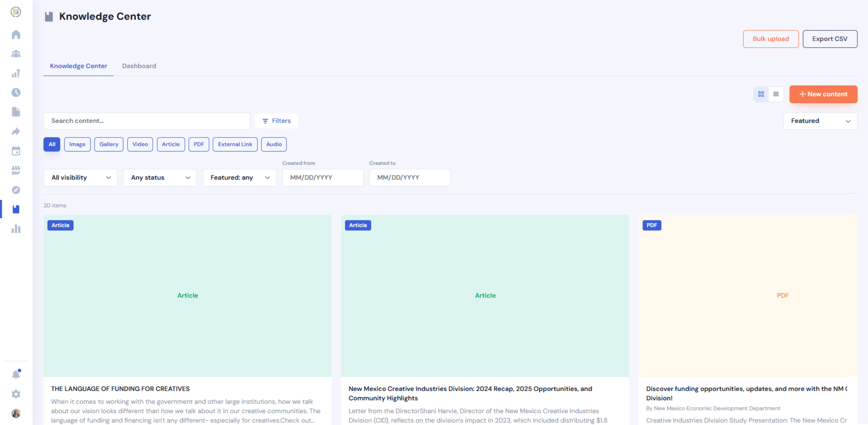This screenshot has height=425, width=868.
Task: Open the Home icon in the sidebar
Action: [16, 34]
